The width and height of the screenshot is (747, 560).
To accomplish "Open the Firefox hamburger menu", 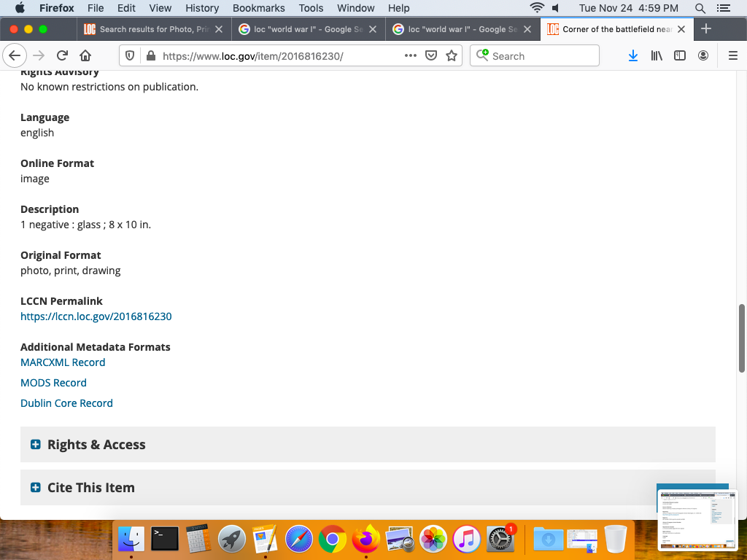I will [x=733, y=56].
